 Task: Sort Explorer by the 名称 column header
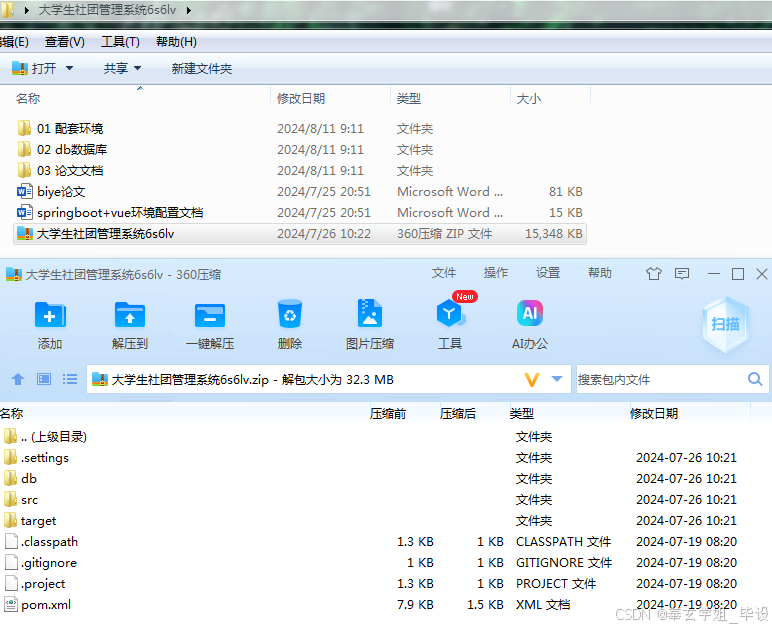click(28, 98)
